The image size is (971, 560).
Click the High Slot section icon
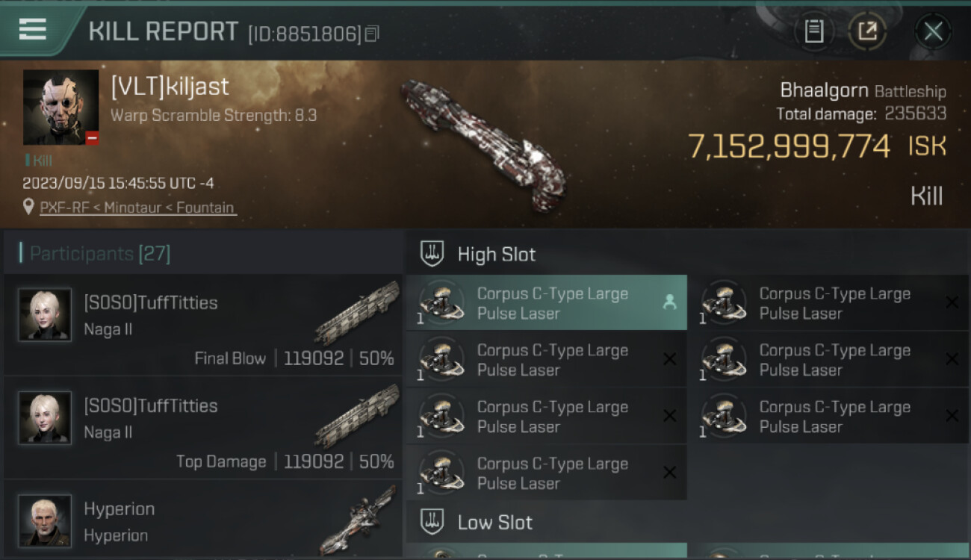[x=432, y=254]
